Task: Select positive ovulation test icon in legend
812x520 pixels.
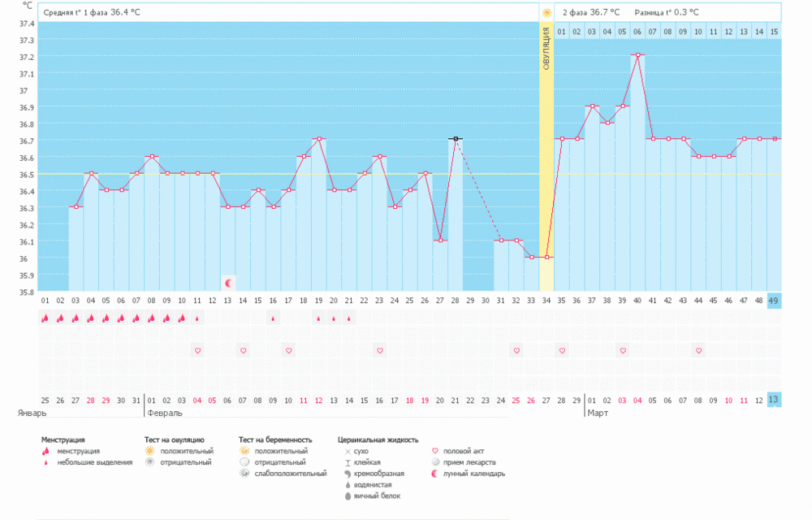Action: point(150,451)
